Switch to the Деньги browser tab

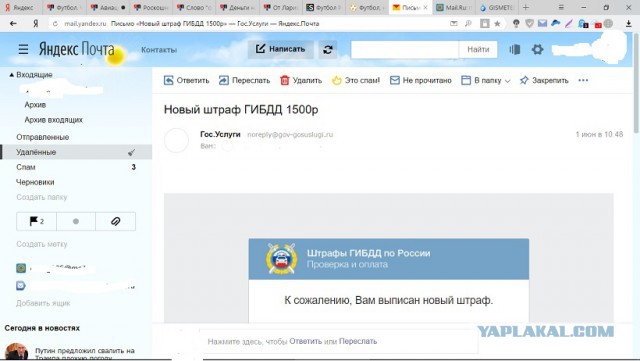(x=237, y=7)
